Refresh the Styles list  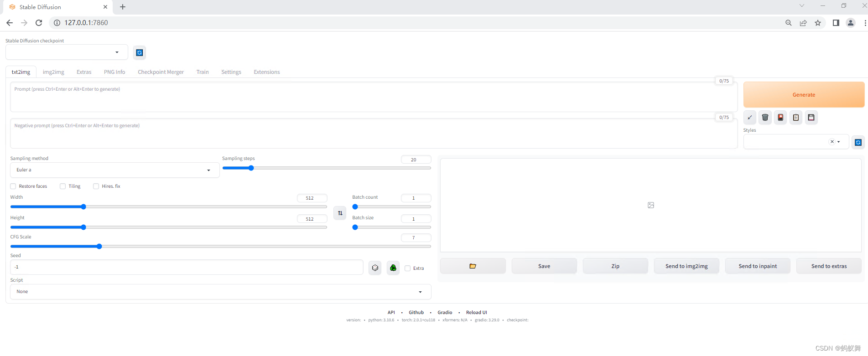click(x=858, y=142)
